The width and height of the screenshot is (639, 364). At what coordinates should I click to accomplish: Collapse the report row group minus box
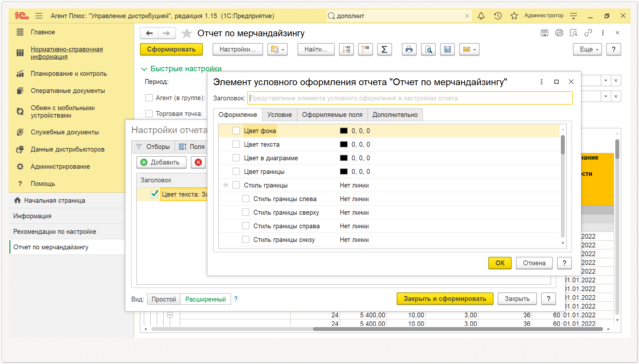pyautogui.click(x=170, y=315)
